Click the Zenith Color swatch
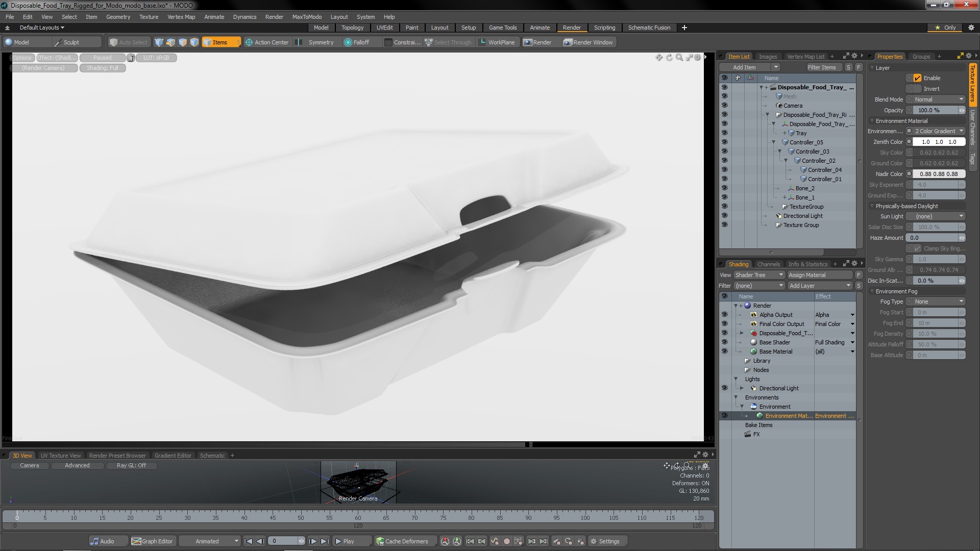The image size is (980, 551). (x=939, y=142)
